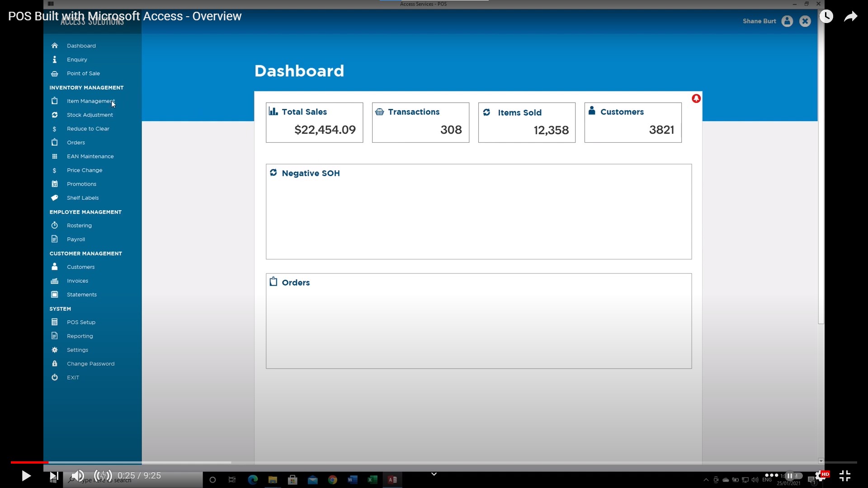
Task: Click the Total Sales bar chart icon
Action: tap(273, 111)
